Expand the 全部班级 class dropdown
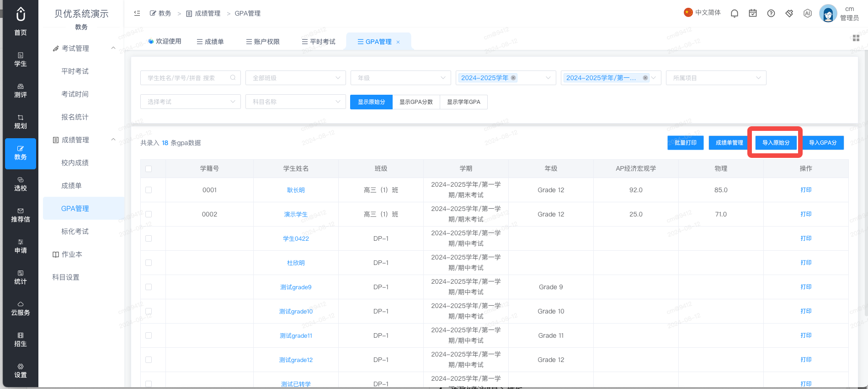Viewport: 868px width, 389px height. [x=296, y=78]
